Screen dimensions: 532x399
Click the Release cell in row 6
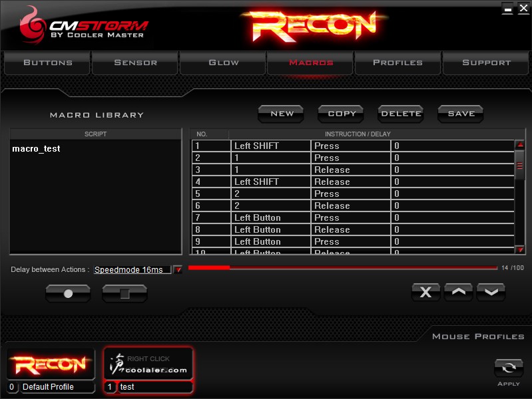[x=351, y=205]
